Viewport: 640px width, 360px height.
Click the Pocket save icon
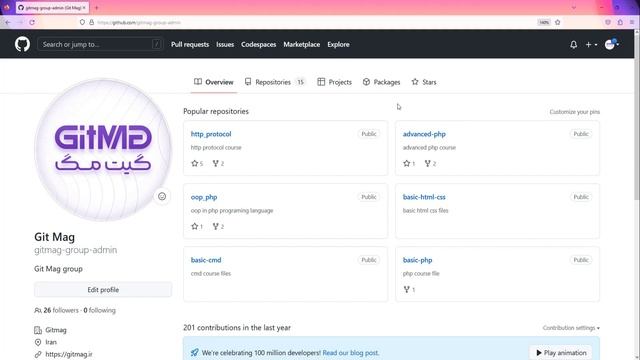tap(608, 22)
